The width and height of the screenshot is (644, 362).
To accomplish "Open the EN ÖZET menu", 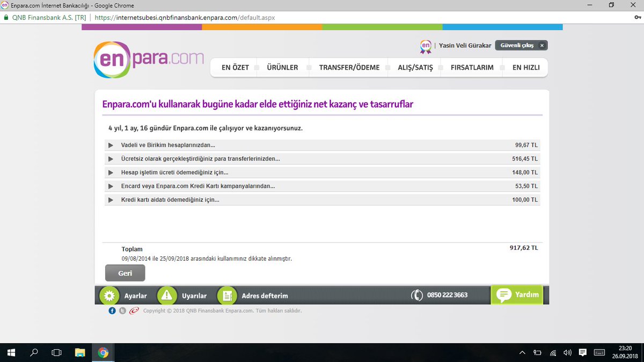I will click(235, 68).
